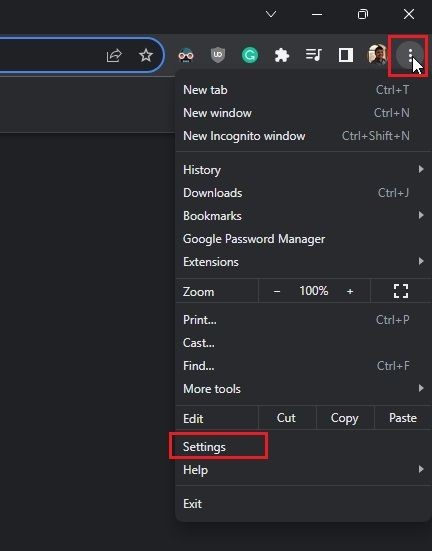The height and width of the screenshot is (551, 432).
Task: Expand the Bookmarks submenu
Action: coord(303,216)
